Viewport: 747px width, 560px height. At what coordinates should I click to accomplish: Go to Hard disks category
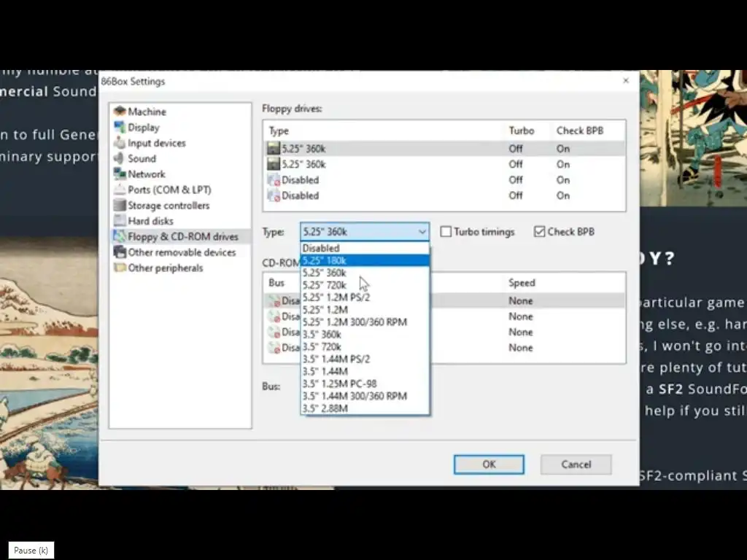(150, 221)
